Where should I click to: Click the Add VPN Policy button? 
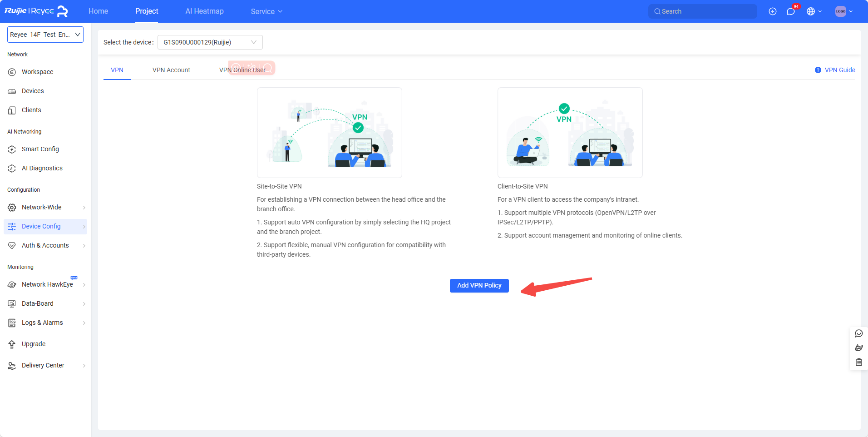pos(479,286)
